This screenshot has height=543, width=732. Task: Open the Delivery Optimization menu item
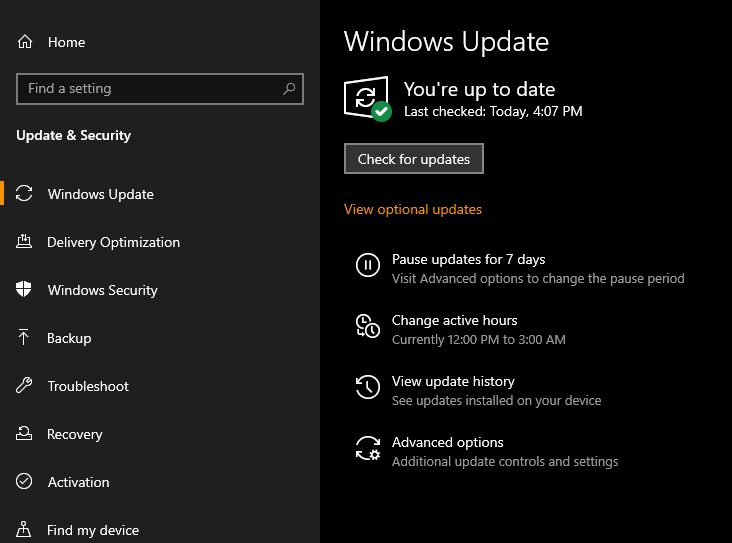[x=113, y=242]
